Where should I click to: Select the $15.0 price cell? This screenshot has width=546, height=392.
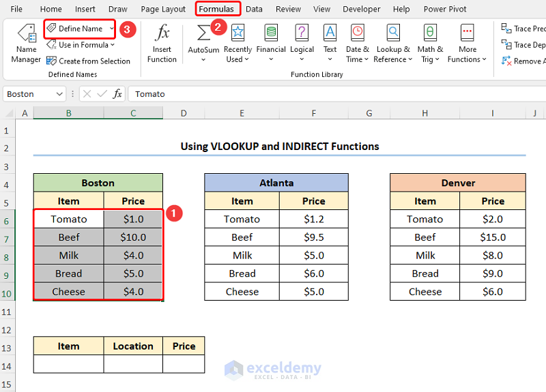492,237
